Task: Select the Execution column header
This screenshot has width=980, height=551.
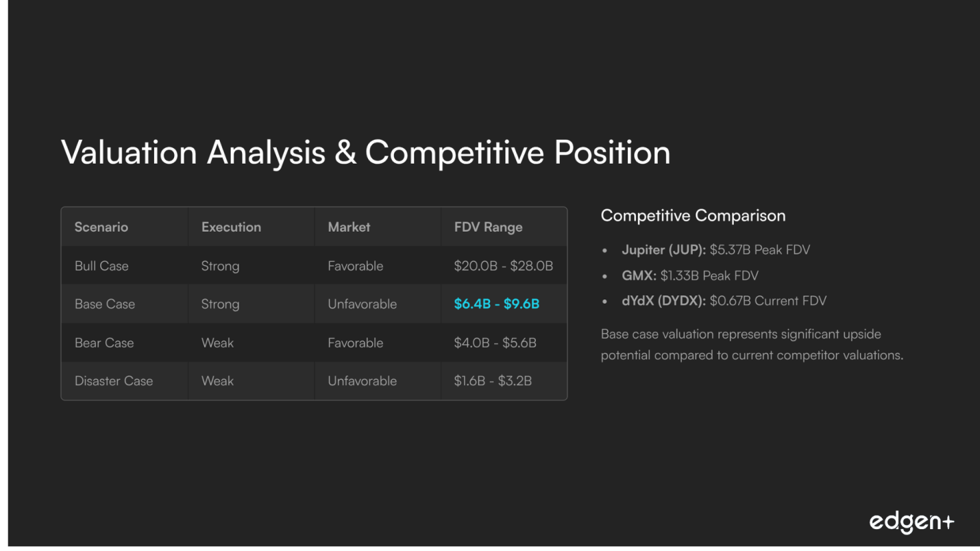Action: pyautogui.click(x=231, y=228)
